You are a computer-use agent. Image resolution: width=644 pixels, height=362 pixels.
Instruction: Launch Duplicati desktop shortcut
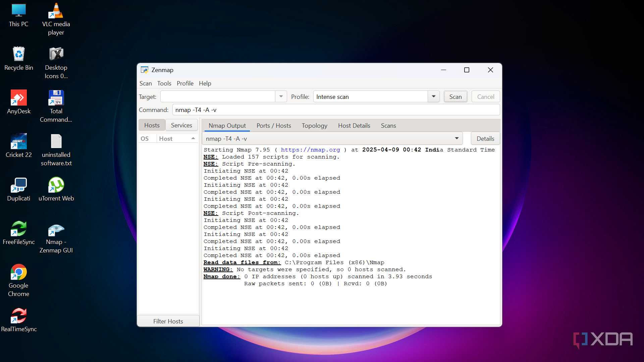[19, 189]
